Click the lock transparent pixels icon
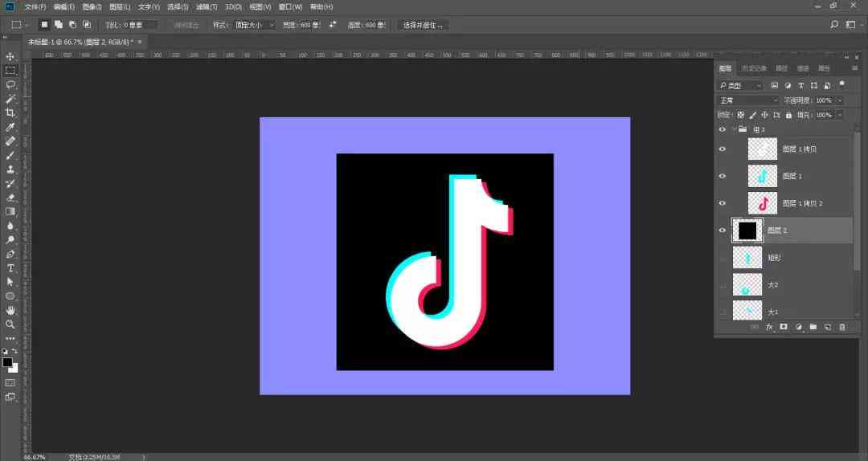Screen dimensions: 868x461 pos(741,115)
